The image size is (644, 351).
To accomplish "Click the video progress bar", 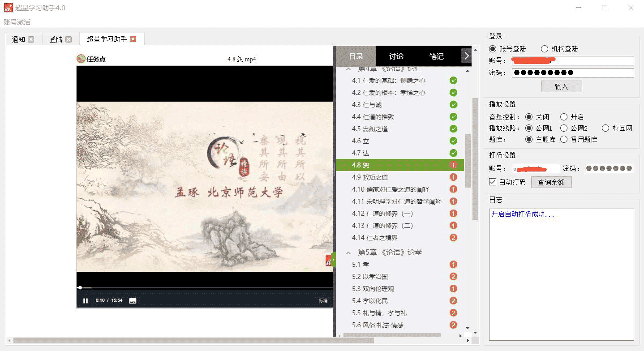I will [205, 287].
